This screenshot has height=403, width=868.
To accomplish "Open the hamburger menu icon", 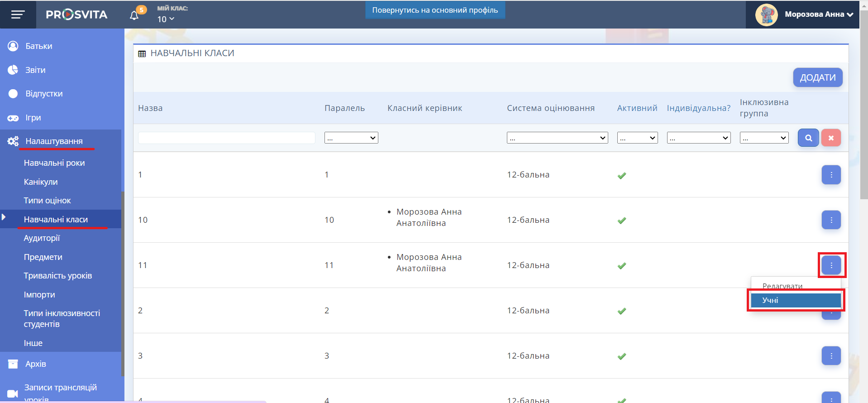I will coord(18,14).
